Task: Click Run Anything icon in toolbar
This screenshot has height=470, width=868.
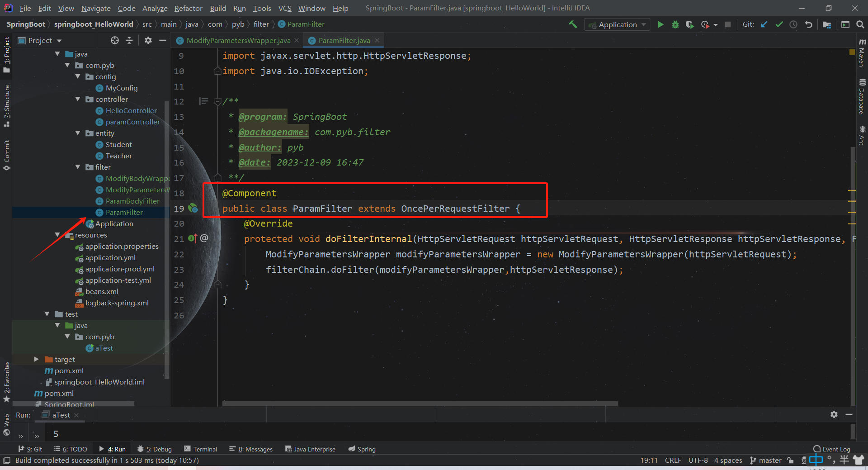Action: pos(845,24)
